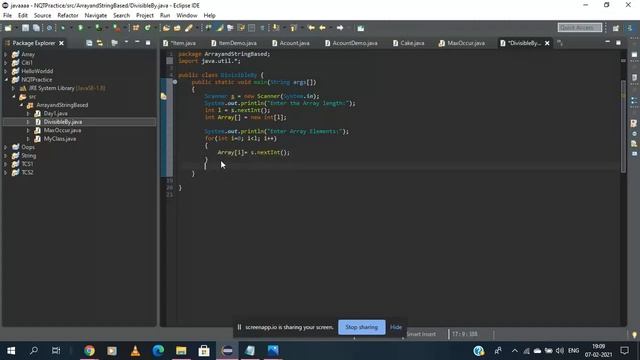Select MyClass.java in Package Explorer
This screenshot has height=360, width=640.
click(60, 139)
